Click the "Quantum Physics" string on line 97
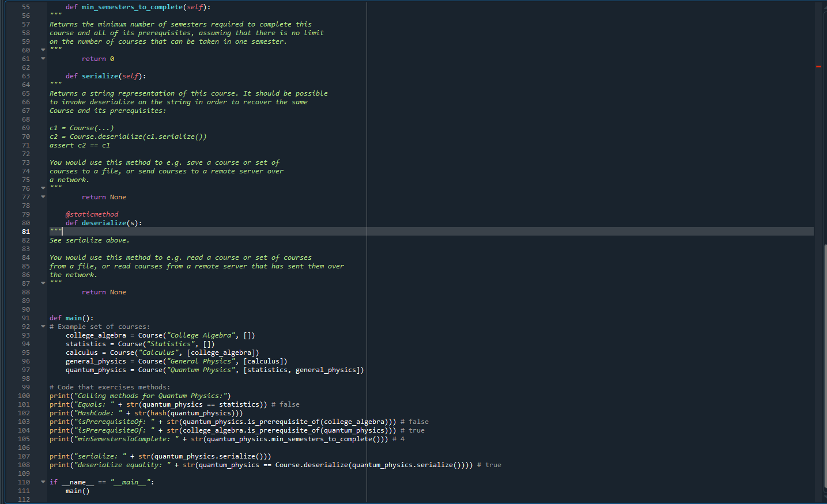 click(x=201, y=370)
